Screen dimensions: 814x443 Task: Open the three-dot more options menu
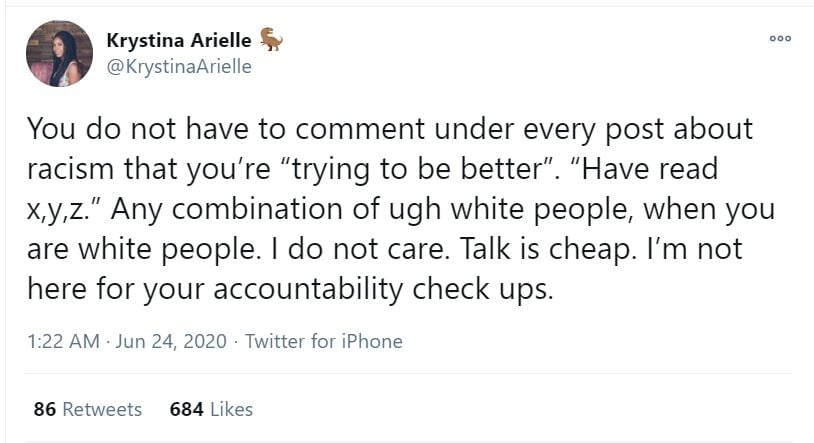point(779,40)
